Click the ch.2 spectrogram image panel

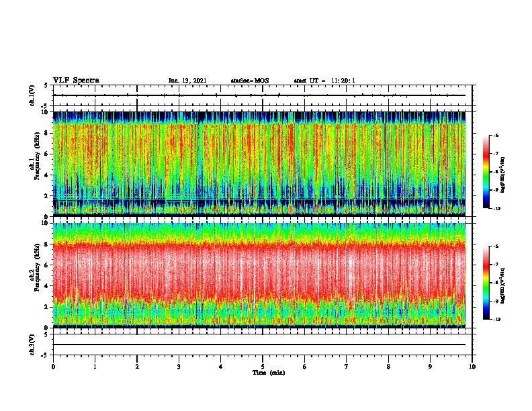(259, 275)
